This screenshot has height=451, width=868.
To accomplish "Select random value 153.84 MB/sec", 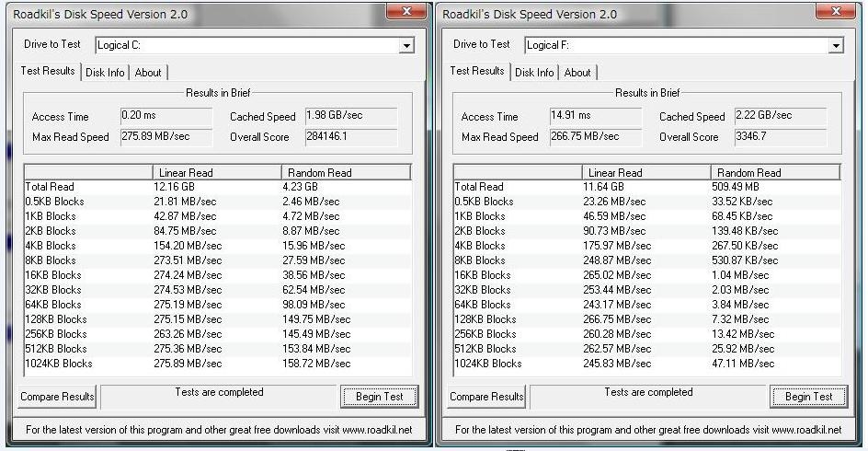I will click(316, 349).
